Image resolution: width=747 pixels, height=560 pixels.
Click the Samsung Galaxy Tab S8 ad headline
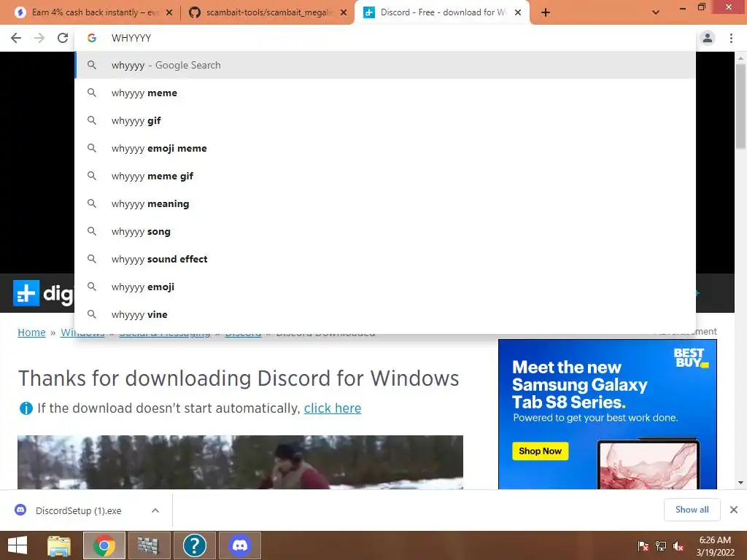(579, 384)
